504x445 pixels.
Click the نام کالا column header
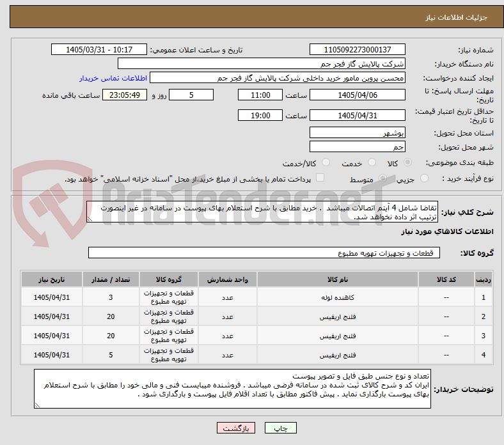coord(338,279)
